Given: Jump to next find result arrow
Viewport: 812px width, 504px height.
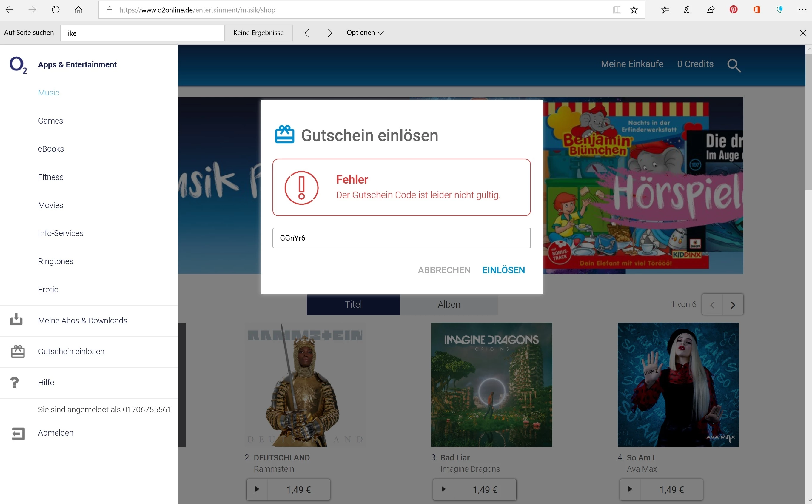Looking at the screenshot, I should pos(329,33).
